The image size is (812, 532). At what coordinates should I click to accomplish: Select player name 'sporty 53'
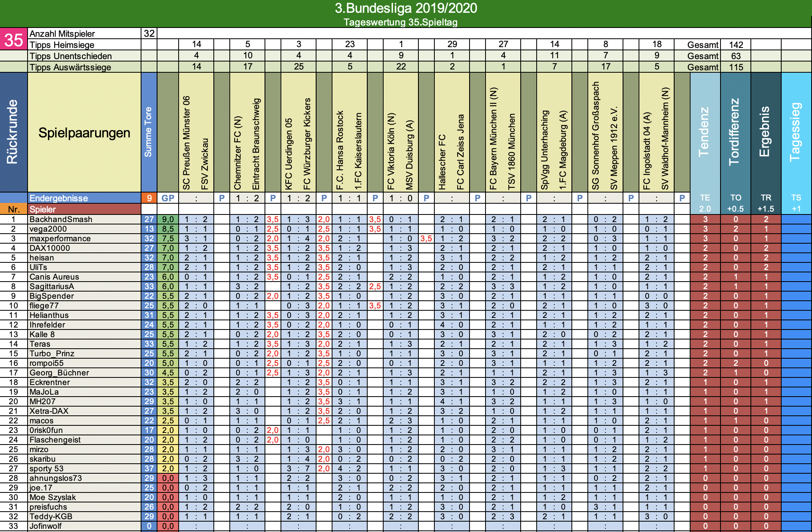[46, 468]
